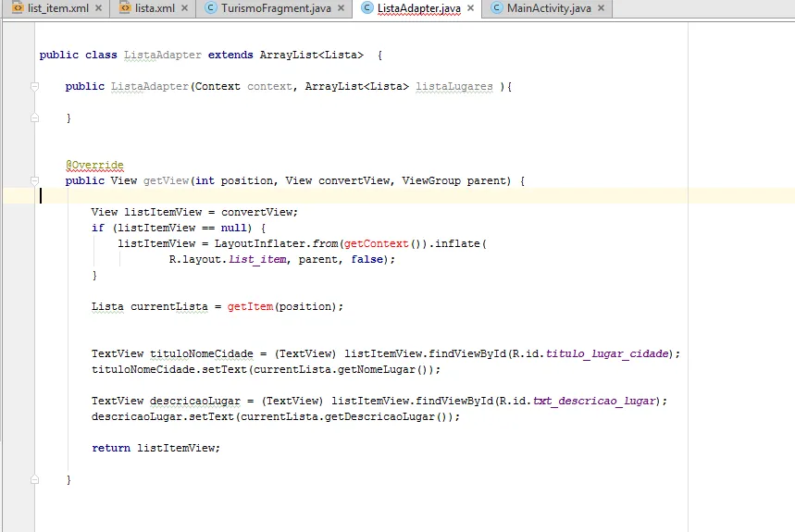Image resolution: width=795 pixels, height=532 pixels.
Task: Switch to the lista.xml tab
Action: click(155, 8)
